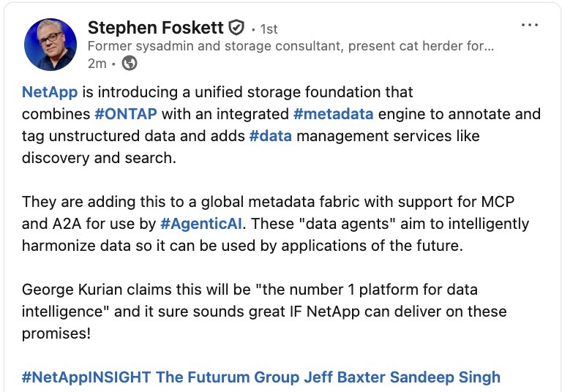Click the 2m post timestamp

(97, 64)
